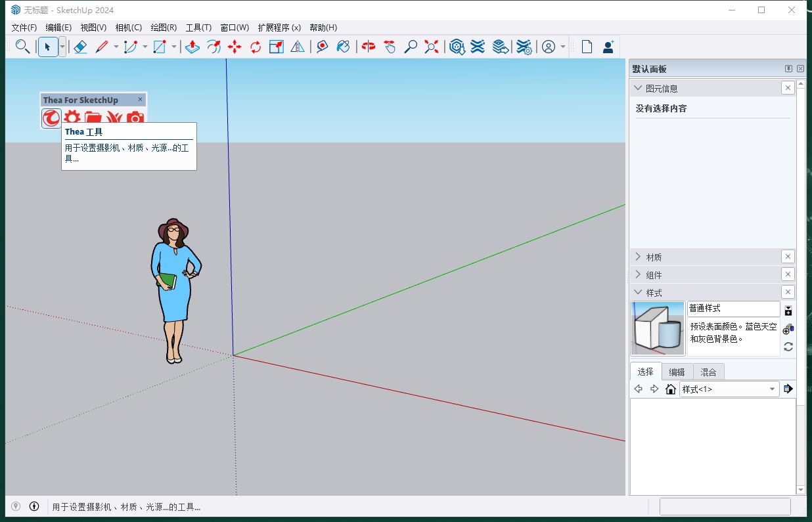Choose the Offset tool

[x=214, y=47]
